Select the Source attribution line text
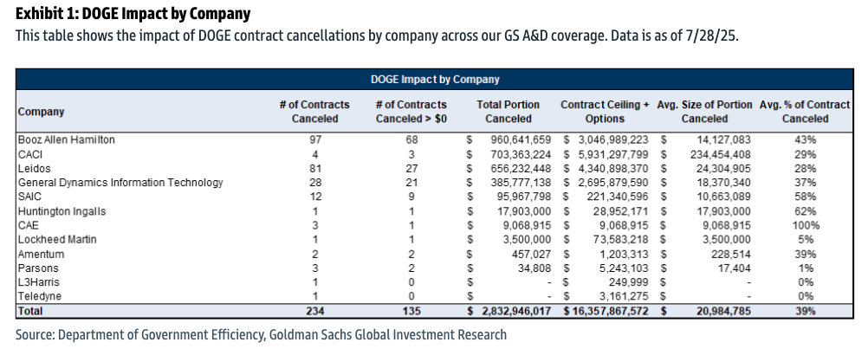The width and height of the screenshot is (868, 349). click(x=261, y=334)
